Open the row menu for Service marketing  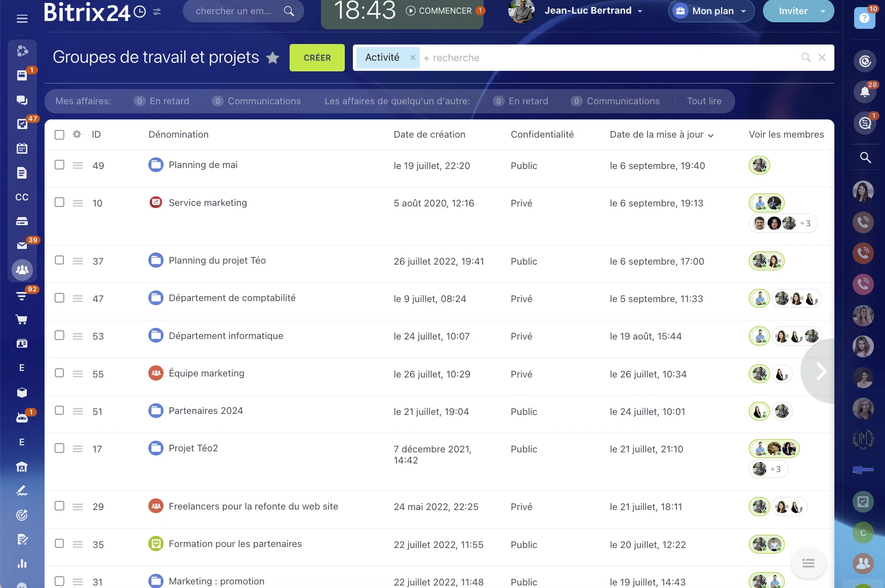pyautogui.click(x=77, y=203)
